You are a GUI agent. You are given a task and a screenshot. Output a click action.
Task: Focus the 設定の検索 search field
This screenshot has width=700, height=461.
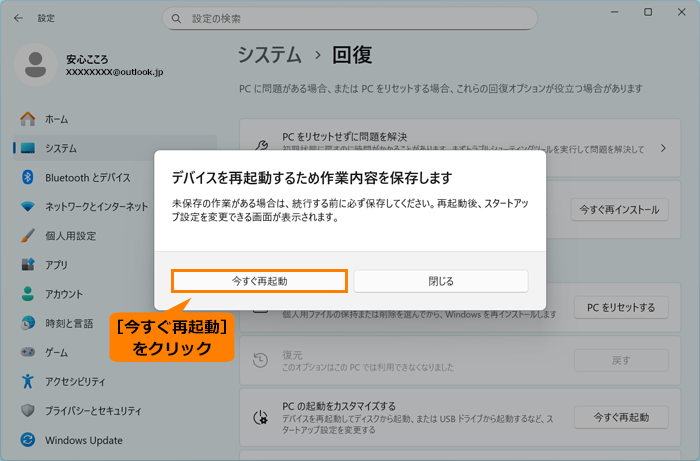pos(350,19)
